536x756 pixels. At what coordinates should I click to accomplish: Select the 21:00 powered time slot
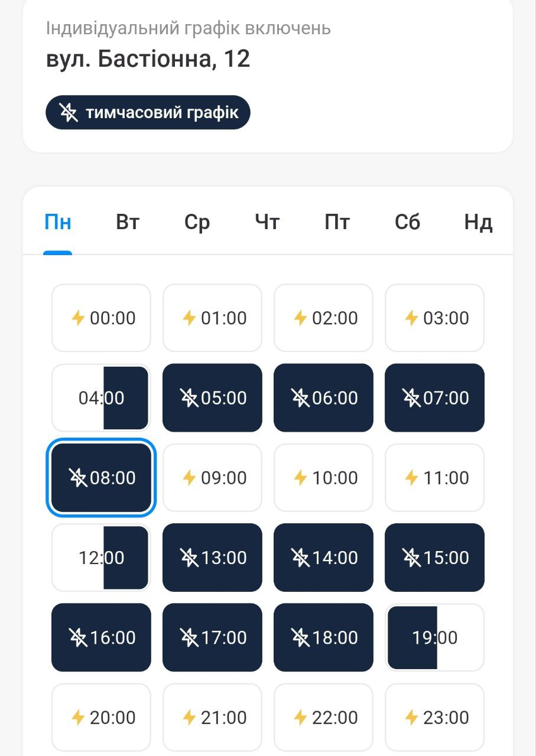click(x=212, y=718)
